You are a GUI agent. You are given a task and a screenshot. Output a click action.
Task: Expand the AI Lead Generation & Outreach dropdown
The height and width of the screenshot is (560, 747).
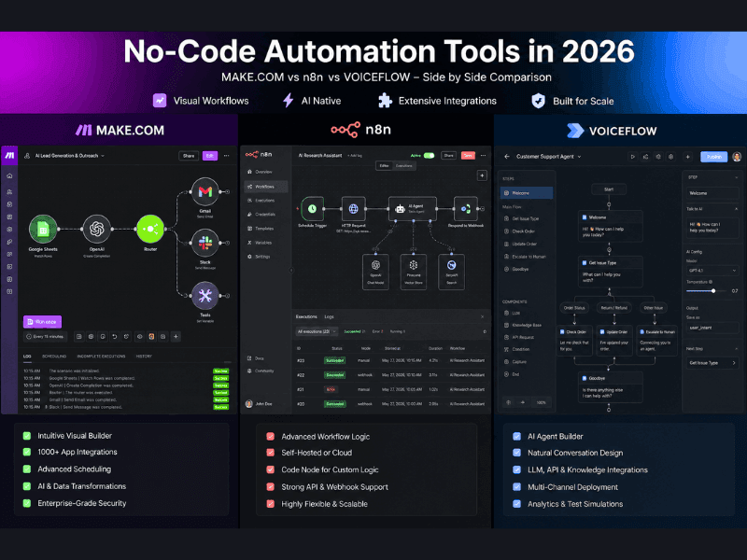coord(103,156)
